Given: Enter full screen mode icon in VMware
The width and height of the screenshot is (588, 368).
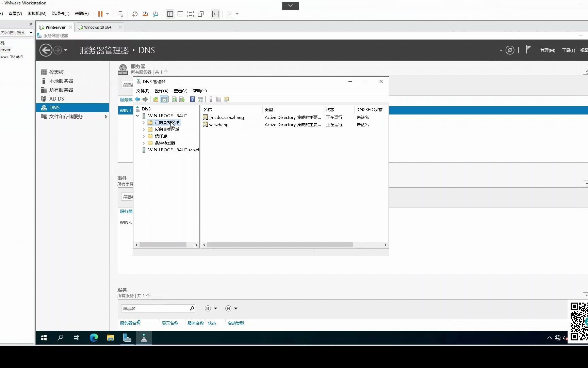Looking at the screenshot, I should [x=191, y=14].
